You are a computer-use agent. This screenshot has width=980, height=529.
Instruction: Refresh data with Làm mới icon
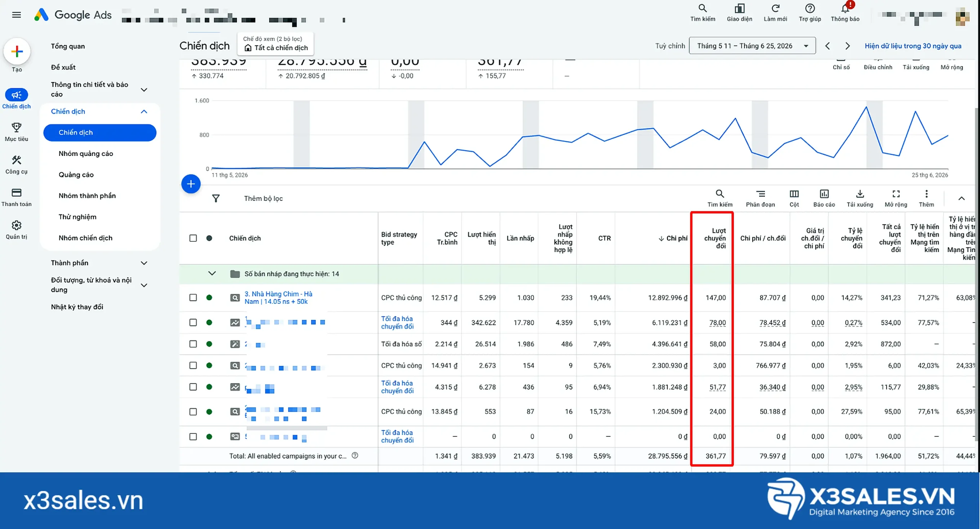click(x=775, y=13)
